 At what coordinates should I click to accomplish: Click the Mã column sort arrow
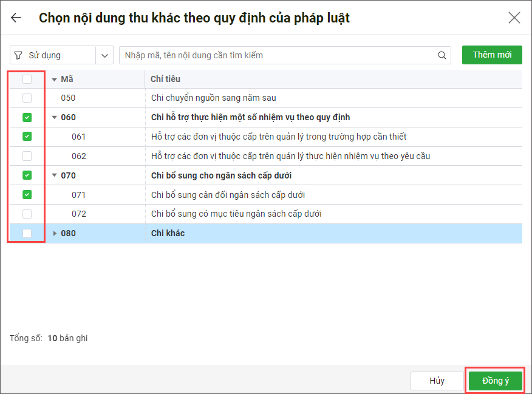pyautogui.click(x=54, y=80)
